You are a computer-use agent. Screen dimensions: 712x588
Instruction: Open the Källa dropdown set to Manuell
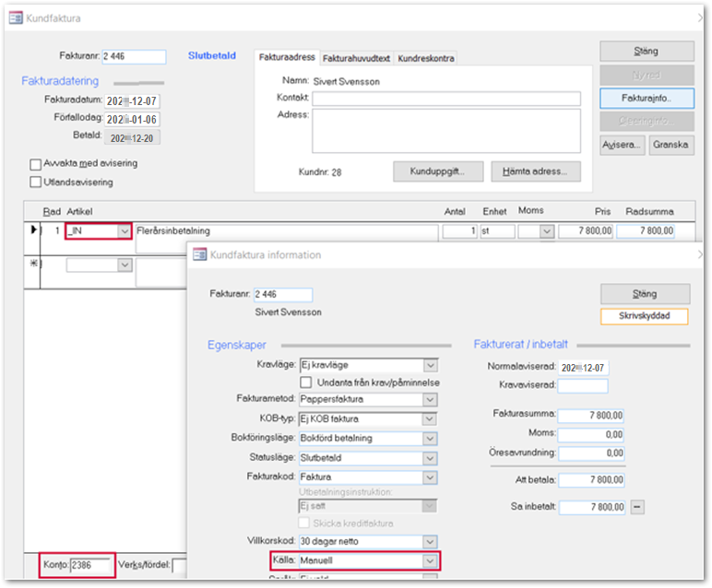click(429, 559)
